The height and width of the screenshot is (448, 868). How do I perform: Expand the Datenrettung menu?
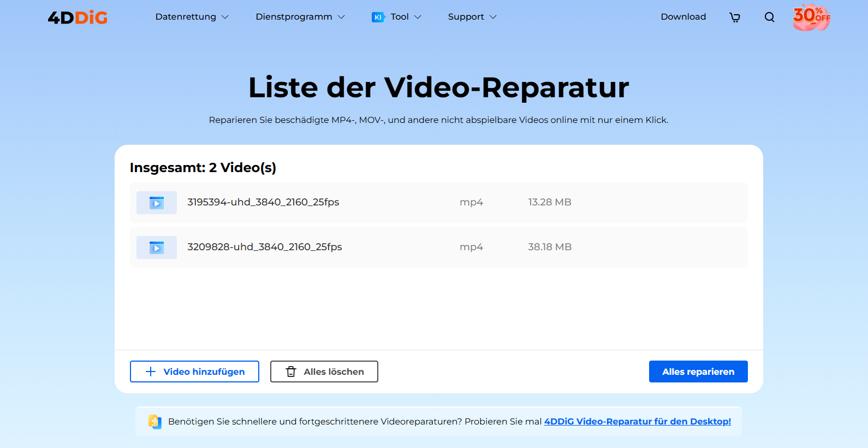tap(192, 17)
